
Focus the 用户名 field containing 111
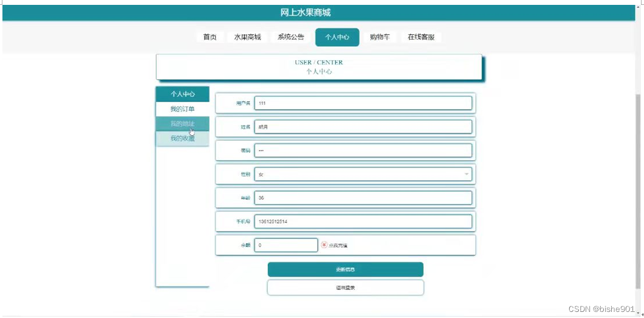click(363, 103)
